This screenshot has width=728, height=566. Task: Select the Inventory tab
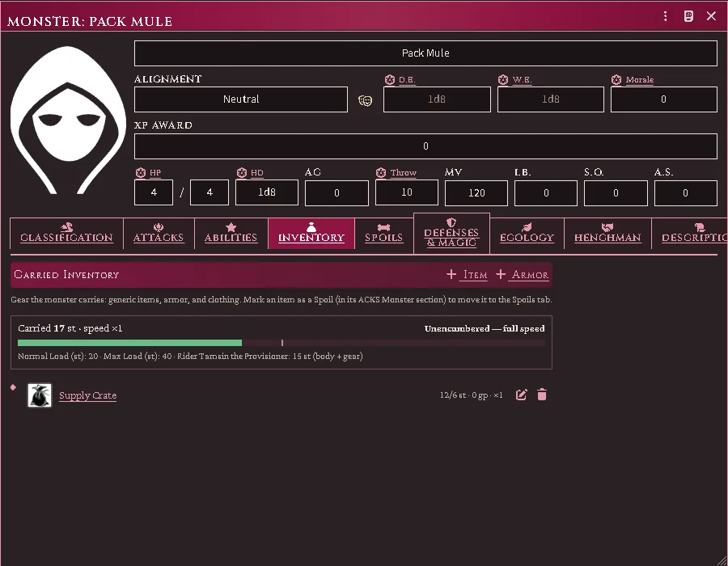pos(311,234)
